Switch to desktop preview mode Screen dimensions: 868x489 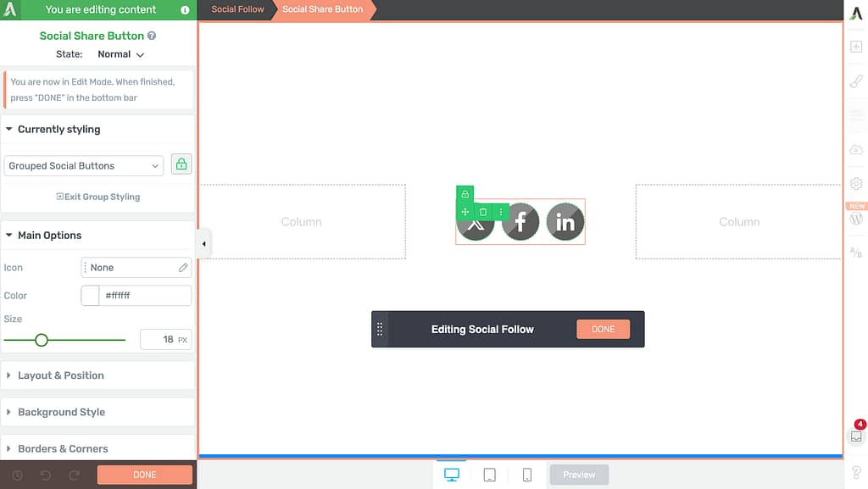[x=452, y=475]
